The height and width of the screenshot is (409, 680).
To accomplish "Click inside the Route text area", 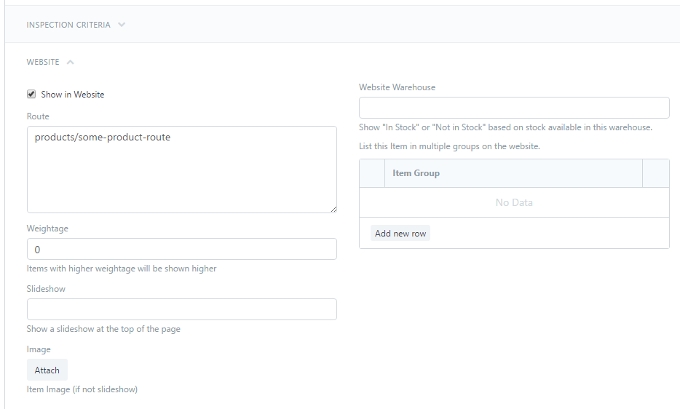I will click(181, 170).
